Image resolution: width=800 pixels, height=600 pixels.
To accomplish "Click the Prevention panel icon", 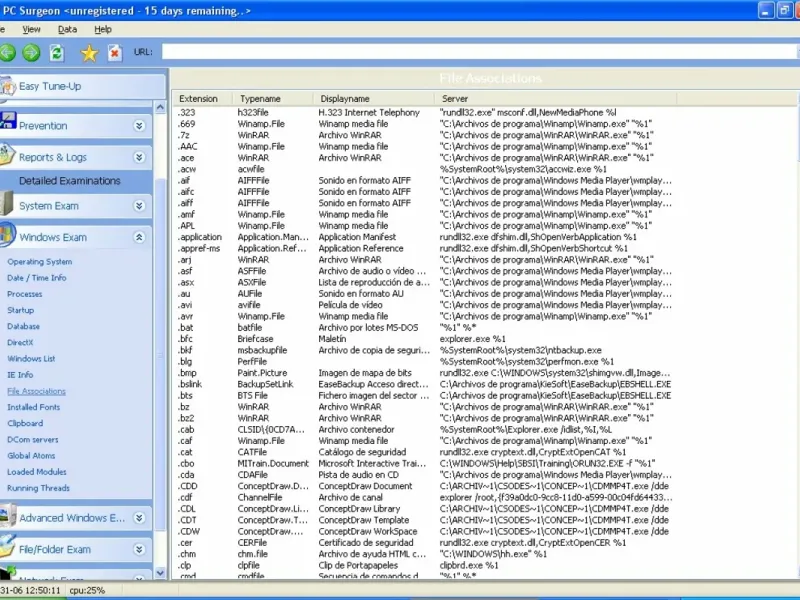I will click(8, 121).
